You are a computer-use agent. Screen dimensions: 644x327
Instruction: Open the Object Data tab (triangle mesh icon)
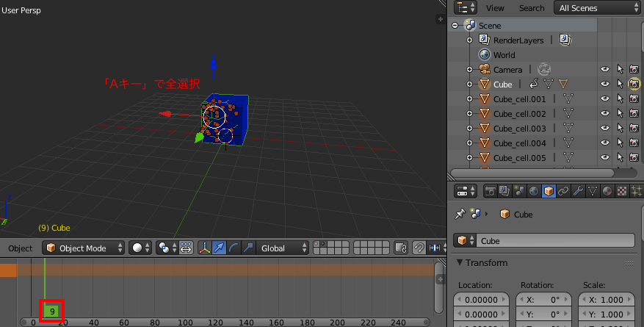click(x=593, y=191)
